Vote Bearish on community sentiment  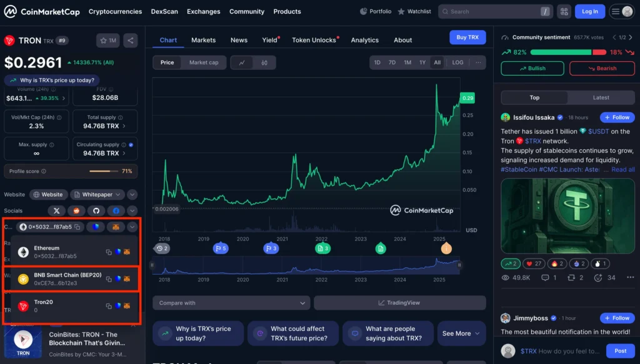[x=602, y=69]
